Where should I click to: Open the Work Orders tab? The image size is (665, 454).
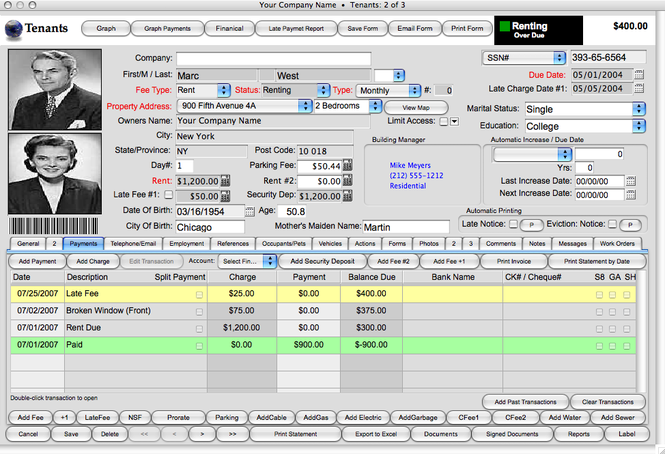pyautogui.click(x=617, y=244)
